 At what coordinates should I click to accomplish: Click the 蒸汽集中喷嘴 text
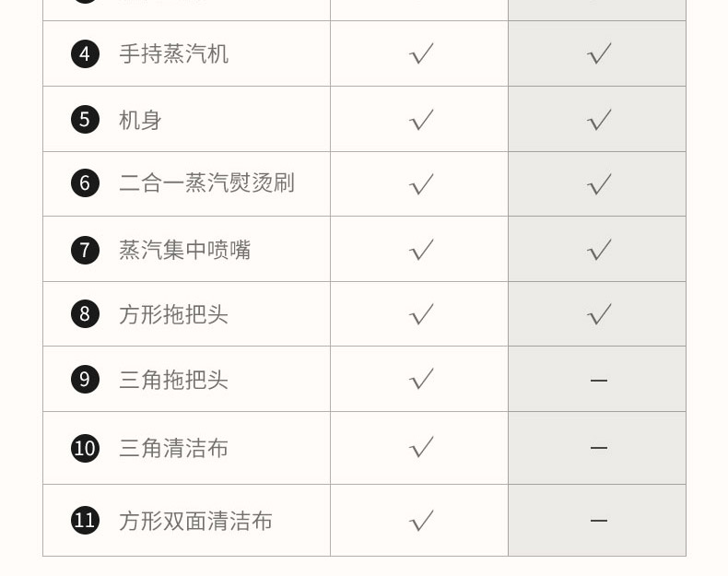184,250
